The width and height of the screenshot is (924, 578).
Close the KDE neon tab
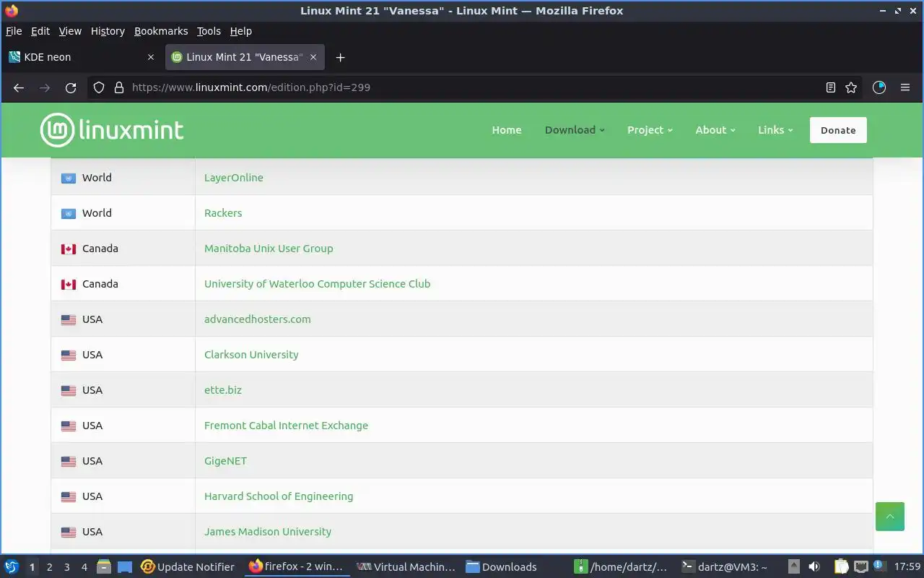[x=150, y=57]
